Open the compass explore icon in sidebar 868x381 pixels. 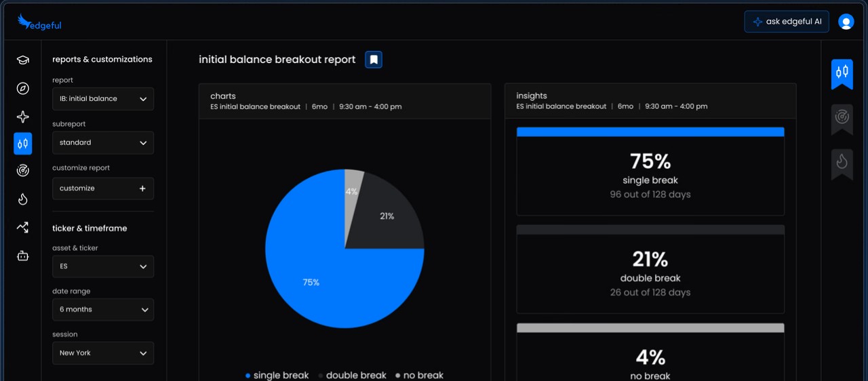pyautogui.click(x=22, y=88)
